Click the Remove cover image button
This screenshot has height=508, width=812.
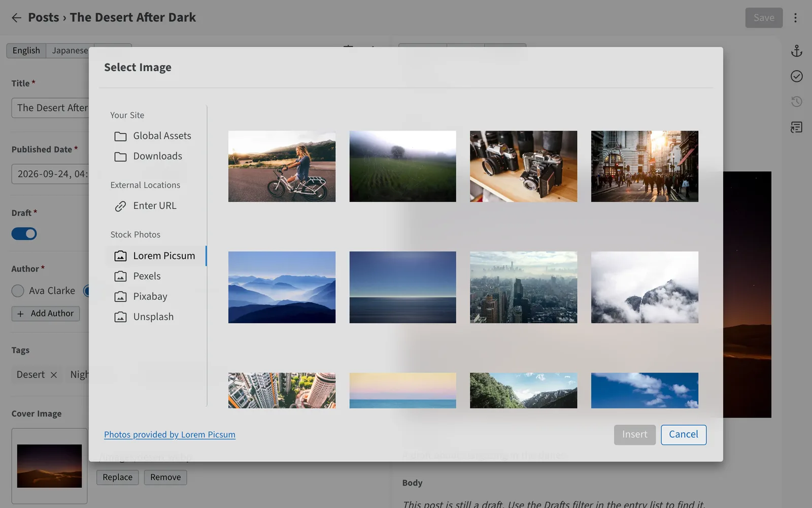[165, 478]
